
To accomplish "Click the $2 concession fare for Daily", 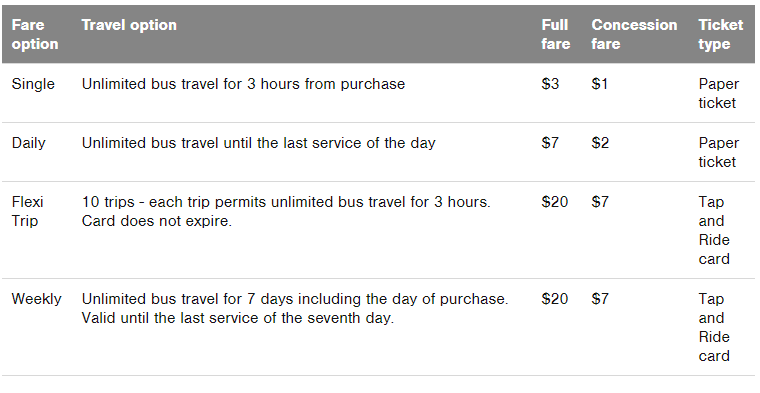I will [600, 143].
